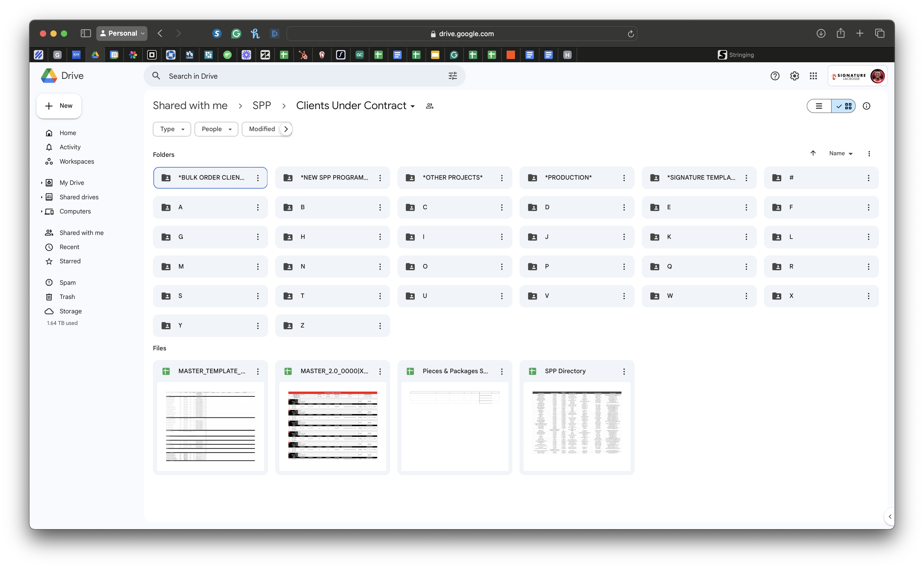The width and height of the screenshot is (924, 568).
Task: Go to Starred in sidebar
Action: (70, 261)
